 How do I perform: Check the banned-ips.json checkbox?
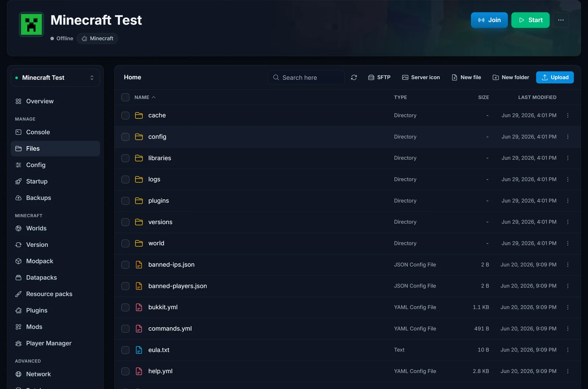[x=125, y=264]
